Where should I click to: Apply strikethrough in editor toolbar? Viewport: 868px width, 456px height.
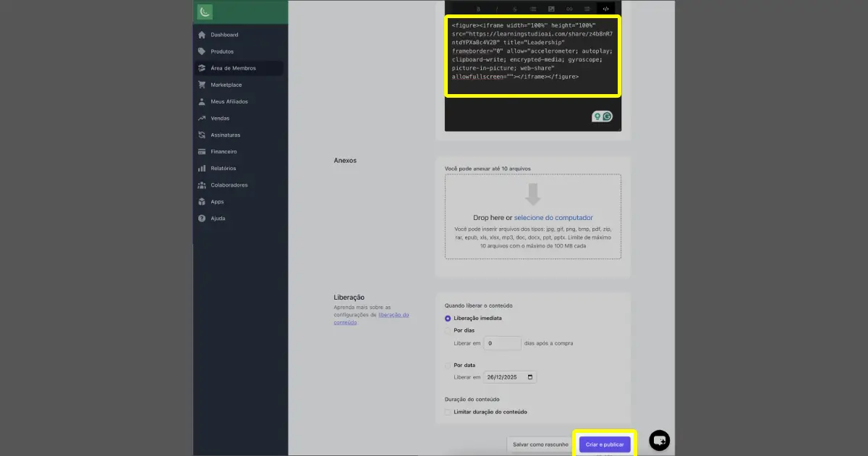514,9
